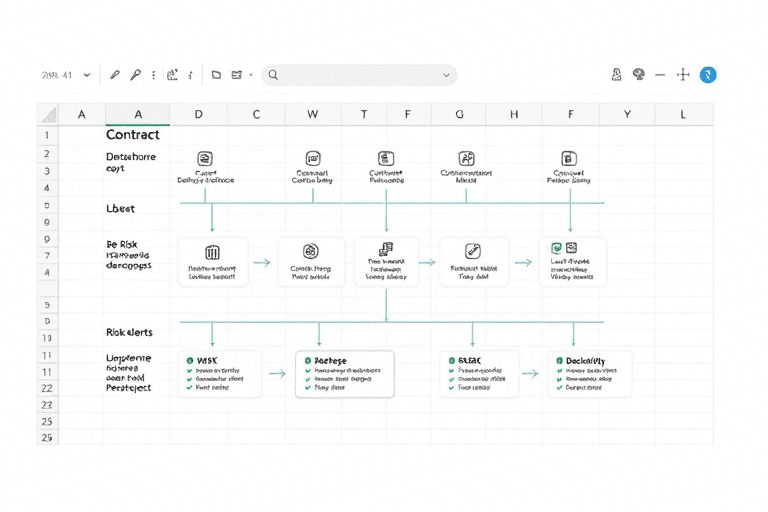
Task: Toggle the last checkmark in Dackafity box
Action: coord(557,388)
